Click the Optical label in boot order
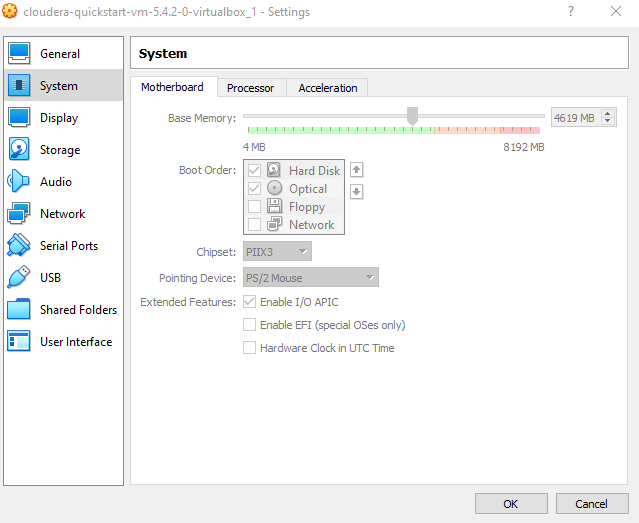Image resolution: width=639 pixels, height=523 pixels. (x=308, y=189)
